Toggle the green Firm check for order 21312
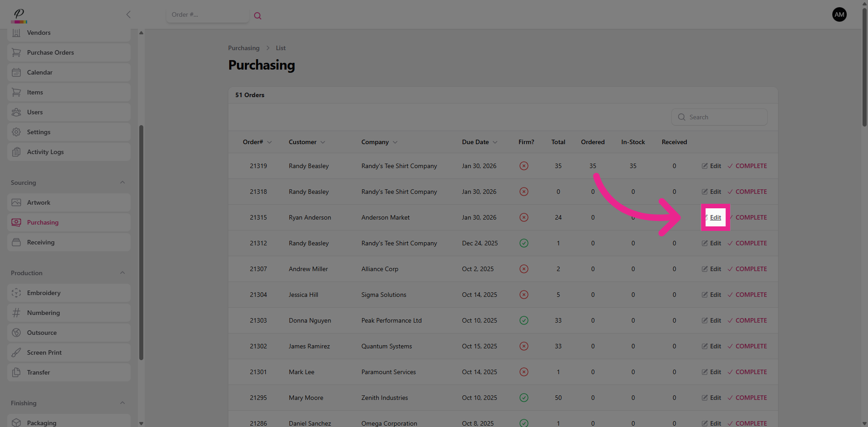The image size is (868, 427). click(524, 243)
